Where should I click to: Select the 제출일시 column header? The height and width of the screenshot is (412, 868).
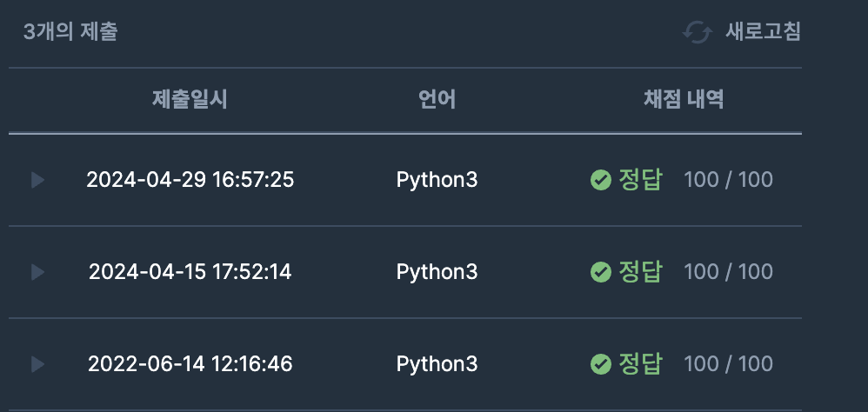click(x=190, y=99)
